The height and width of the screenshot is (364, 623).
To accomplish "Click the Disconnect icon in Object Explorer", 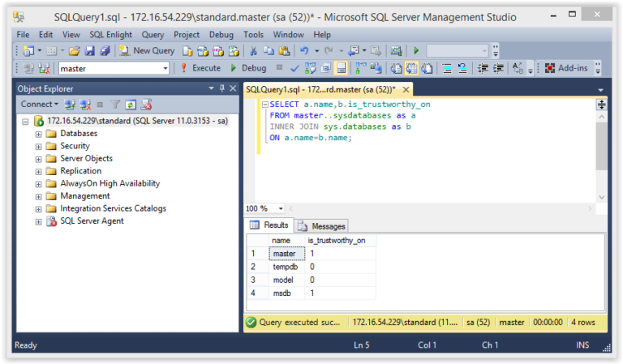I will pyautogui.click(x=84, y=105).
